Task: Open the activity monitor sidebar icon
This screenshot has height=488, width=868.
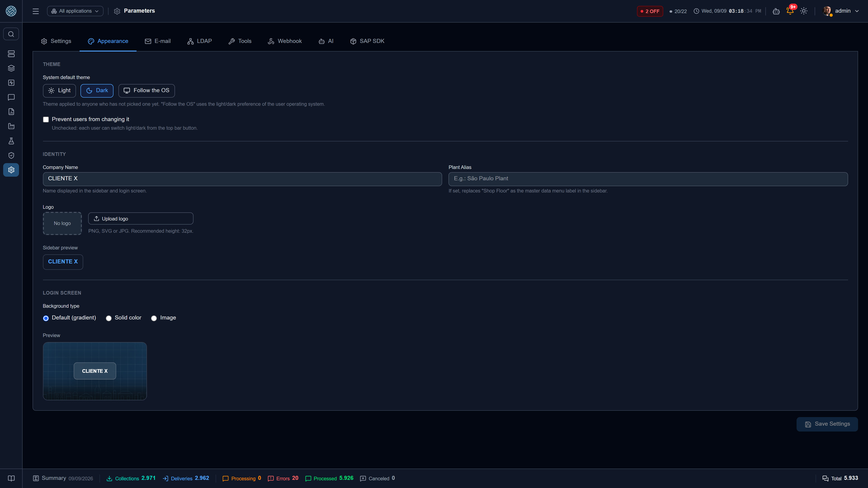Action: click(x=11, y=83)
